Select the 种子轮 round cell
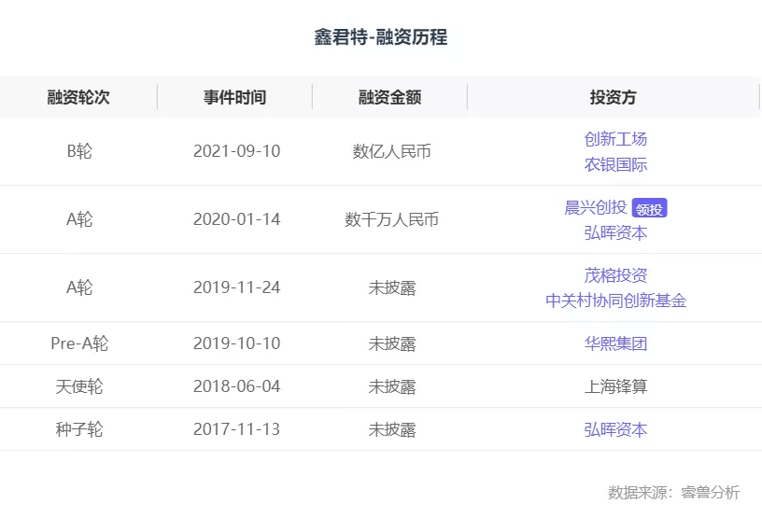The height and width of the screenshot is (532, 762). (79, 429)
